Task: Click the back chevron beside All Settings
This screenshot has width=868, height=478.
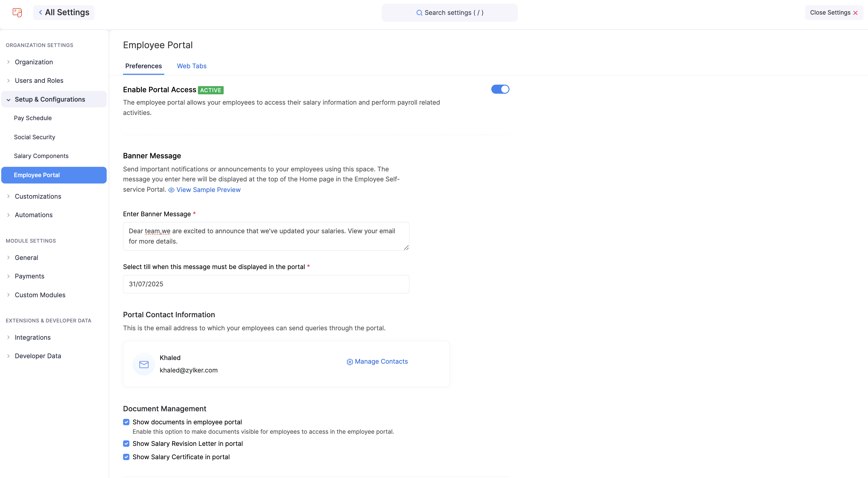Action: pos(40,12)
